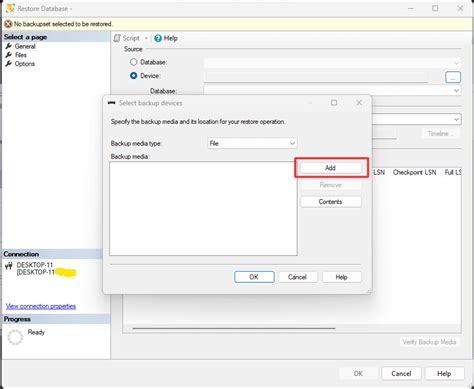The image size is (474, 389).
Task: Click the Select backup devices title icon
Action: pos(111,103)
